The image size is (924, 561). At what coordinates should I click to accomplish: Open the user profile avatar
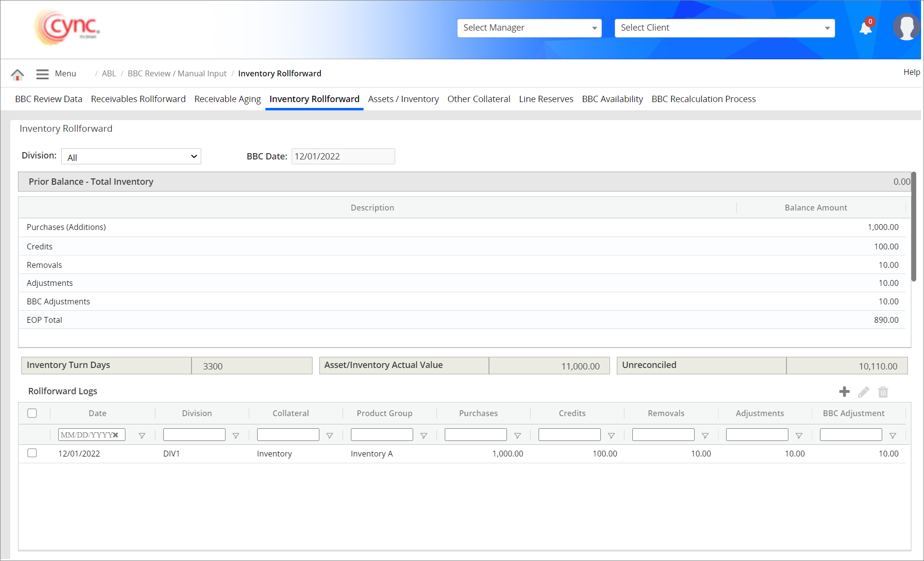(x=906, y=27)
